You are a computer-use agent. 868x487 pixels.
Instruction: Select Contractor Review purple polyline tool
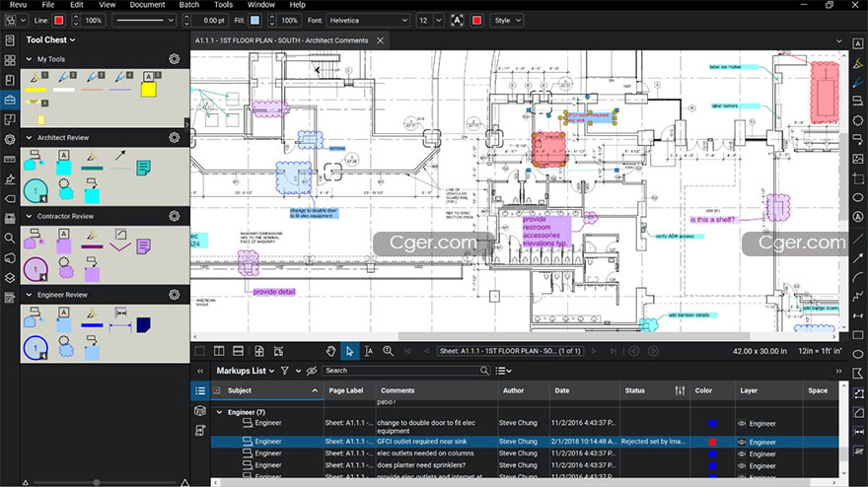pyautogui.click(x=120, y=241)
